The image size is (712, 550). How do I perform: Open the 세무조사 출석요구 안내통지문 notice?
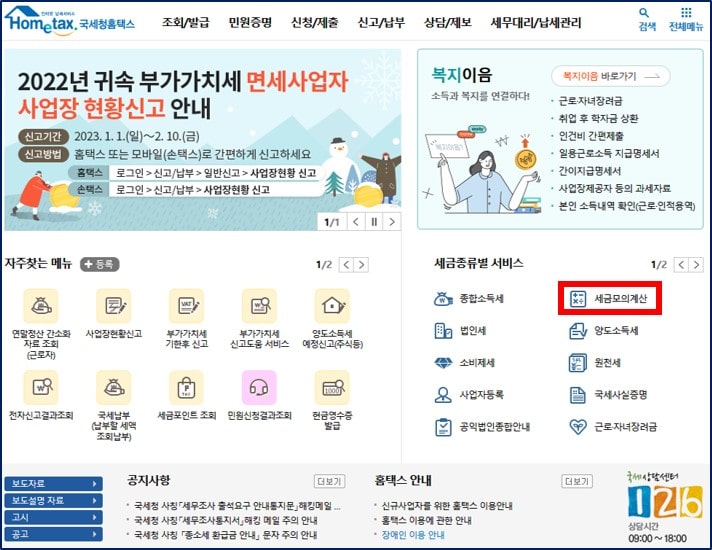[x=237, y=506]
